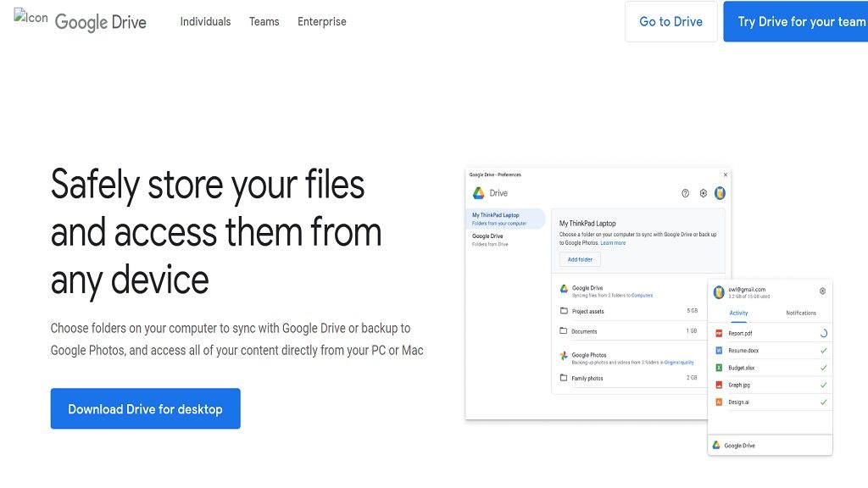868x488 pixels.
Task: Click the 3.2 GB of 15 GB used text
Action: (x=749, y=297)
